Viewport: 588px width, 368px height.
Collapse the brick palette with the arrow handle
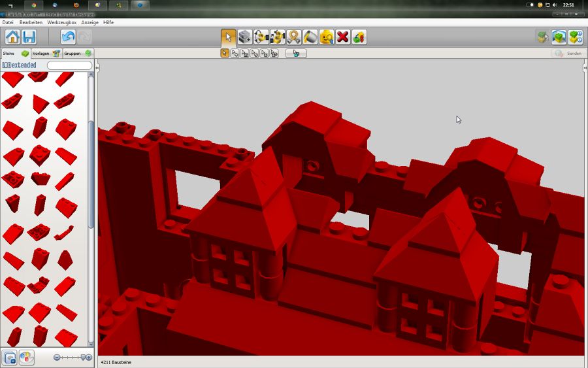97,67
